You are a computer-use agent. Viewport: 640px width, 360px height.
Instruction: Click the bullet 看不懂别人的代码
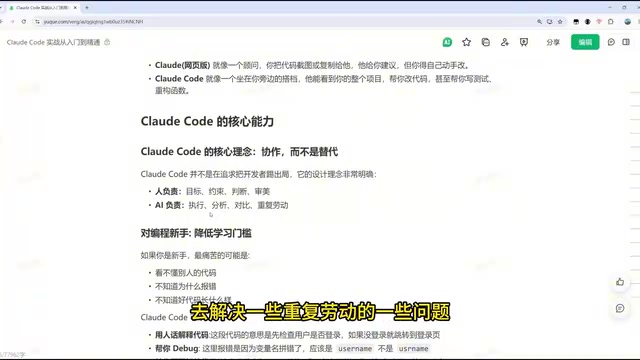click(x=186, y=273)
